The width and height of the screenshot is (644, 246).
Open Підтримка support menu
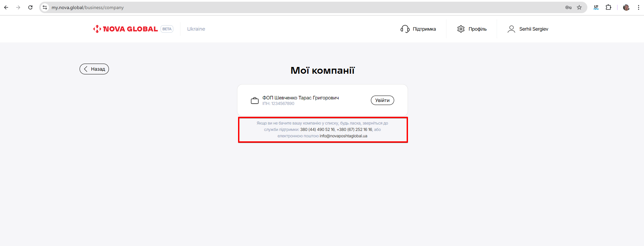pos(418,29)
